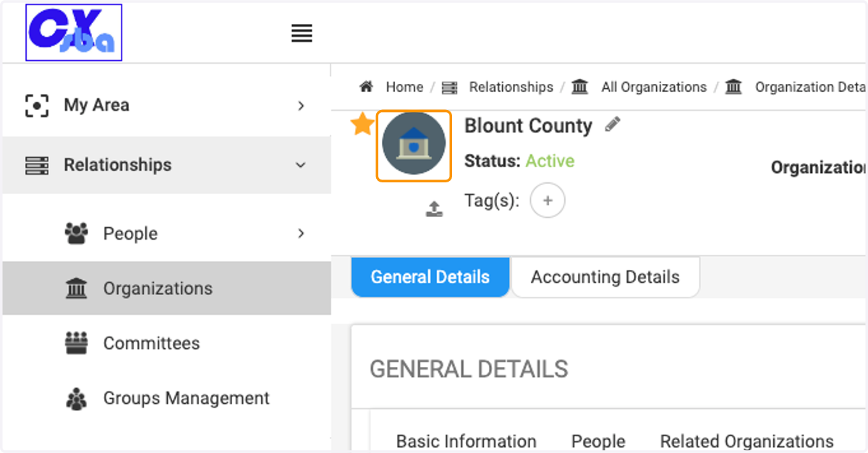Click the Relationships breadcrumb icon
This screenshot has width=868, height=453.
point(450,88)
